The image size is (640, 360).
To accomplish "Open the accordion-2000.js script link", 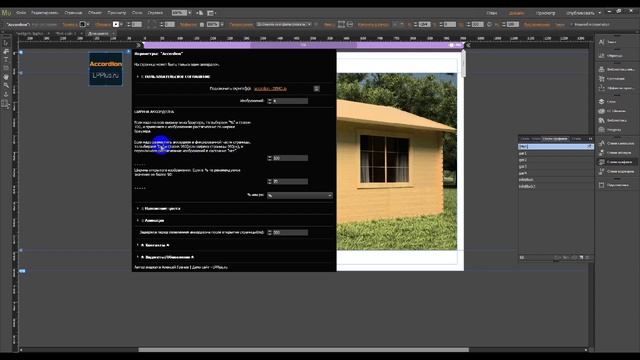I will click(x=270, y=89).
